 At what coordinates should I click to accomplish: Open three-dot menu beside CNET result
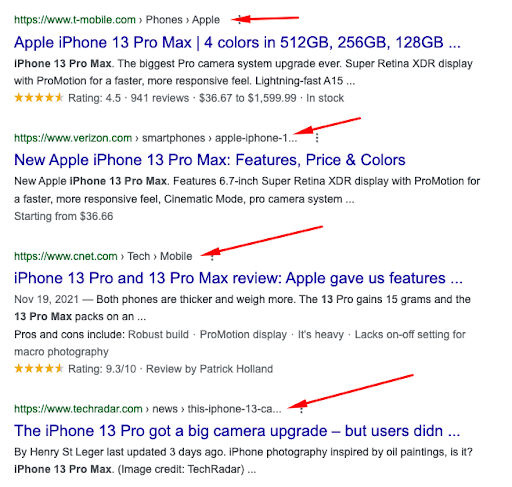tap(212, 256)
